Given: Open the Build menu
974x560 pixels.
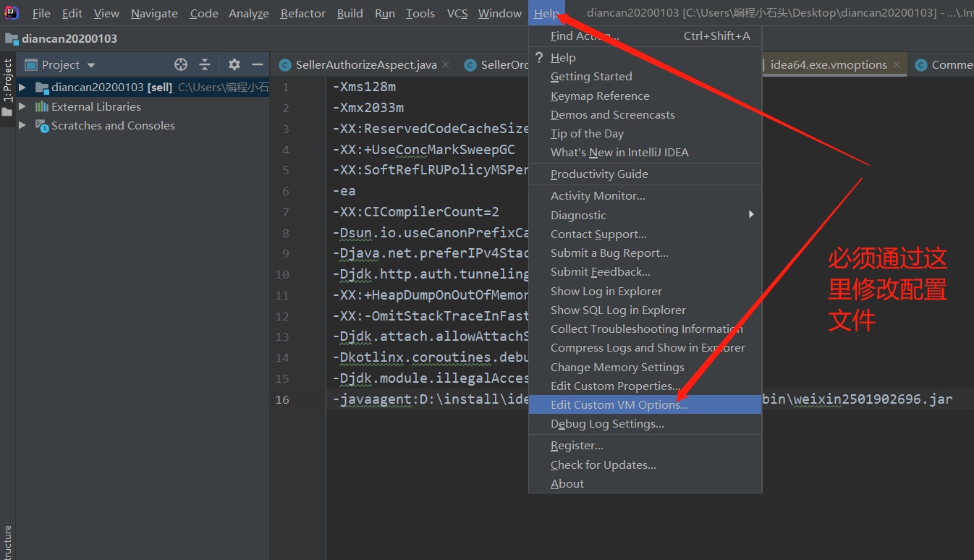Looking at the screenshot, I should [350, 14].
